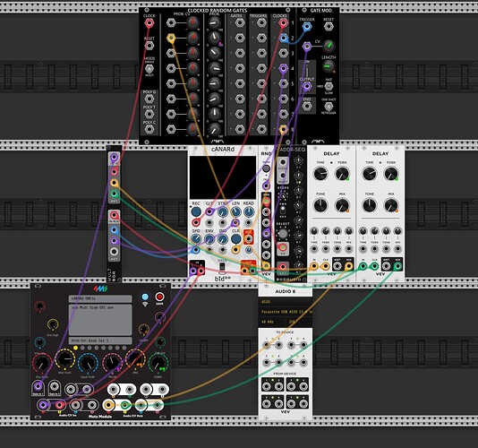Toggle the one-shot/retrigger switch on Gate Mod
This screenshot has width=478, height=448.
(329, 107)
